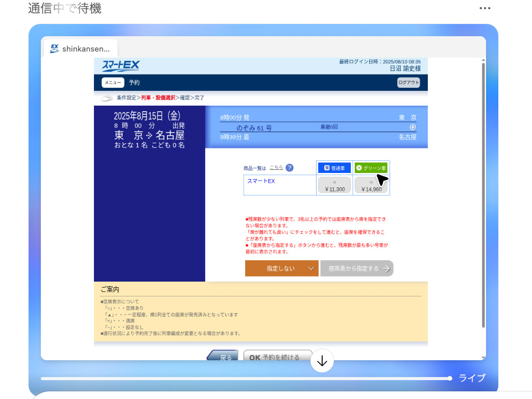Viewport: 532px width, 399px height.
Task: Select the グリーン車 seat class header
Action: (x=371, y=168)
